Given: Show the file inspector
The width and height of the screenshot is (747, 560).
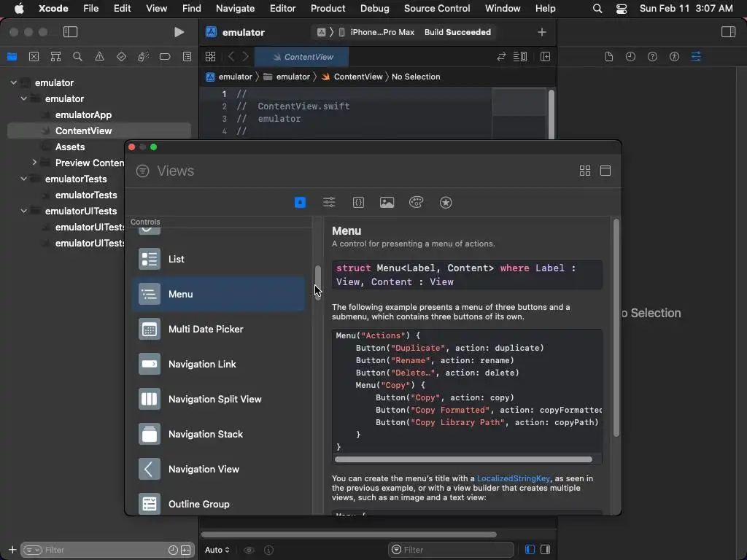Looking at the screenshot, I should coord(609,57).
